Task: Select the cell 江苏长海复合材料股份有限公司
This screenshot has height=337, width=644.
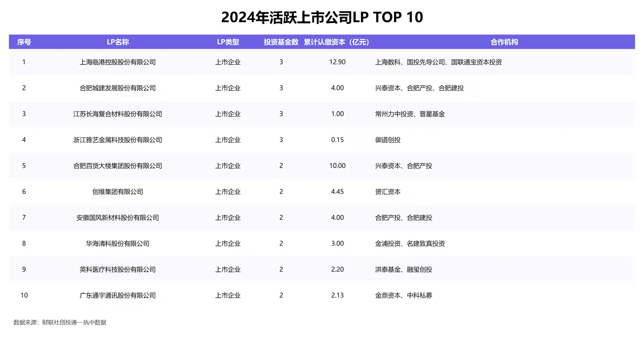Action: 118,114
